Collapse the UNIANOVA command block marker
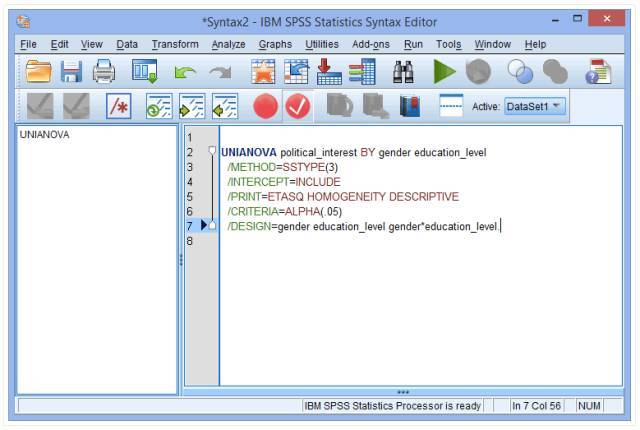Screen dimensions: 640x430 click(x=211, y=151)
